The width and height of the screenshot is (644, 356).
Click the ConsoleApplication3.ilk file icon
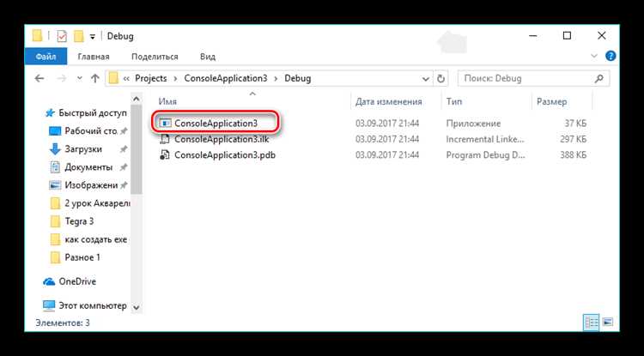pos(165,139)
